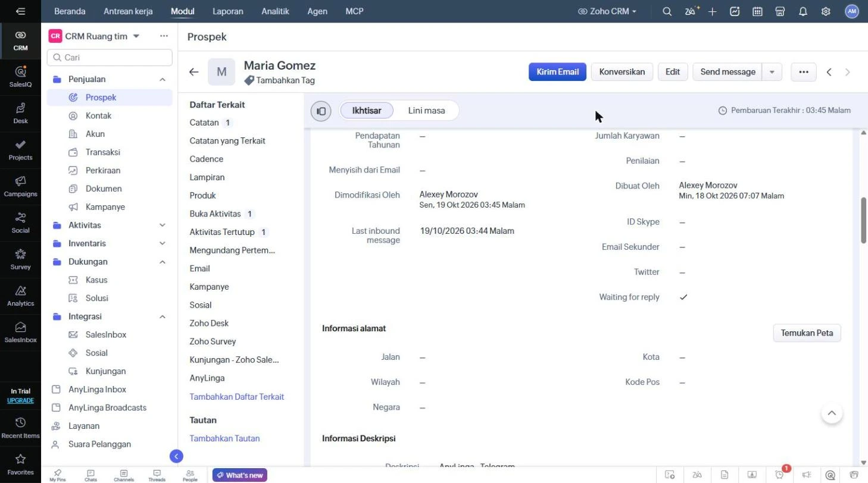Open the settings gear icon

coord(826,11)
